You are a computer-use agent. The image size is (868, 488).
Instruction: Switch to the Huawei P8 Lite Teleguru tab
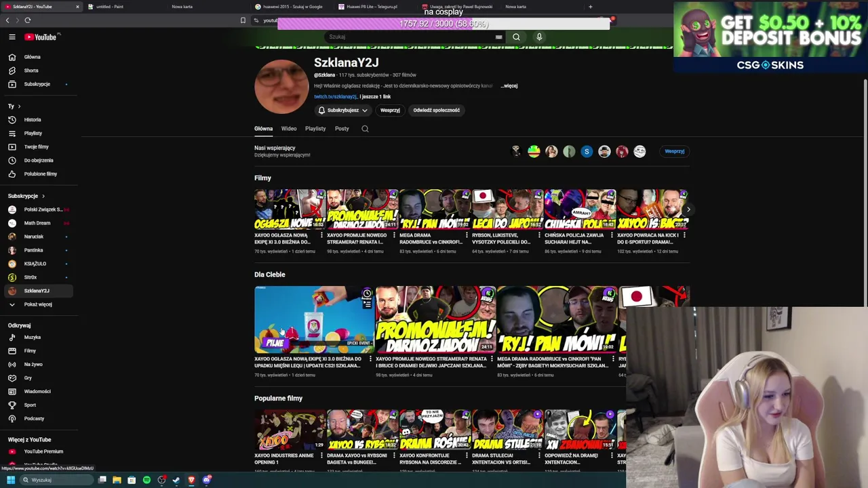[375, 7]
